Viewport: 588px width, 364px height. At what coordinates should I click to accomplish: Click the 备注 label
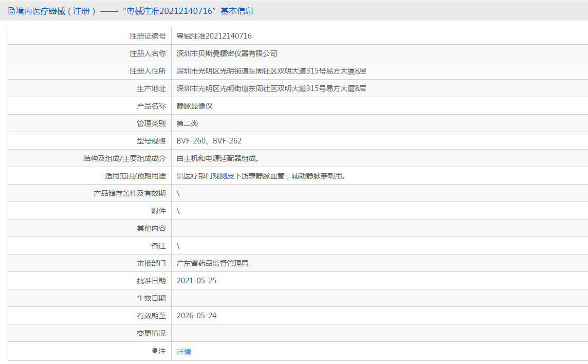(x=159, y=246)
